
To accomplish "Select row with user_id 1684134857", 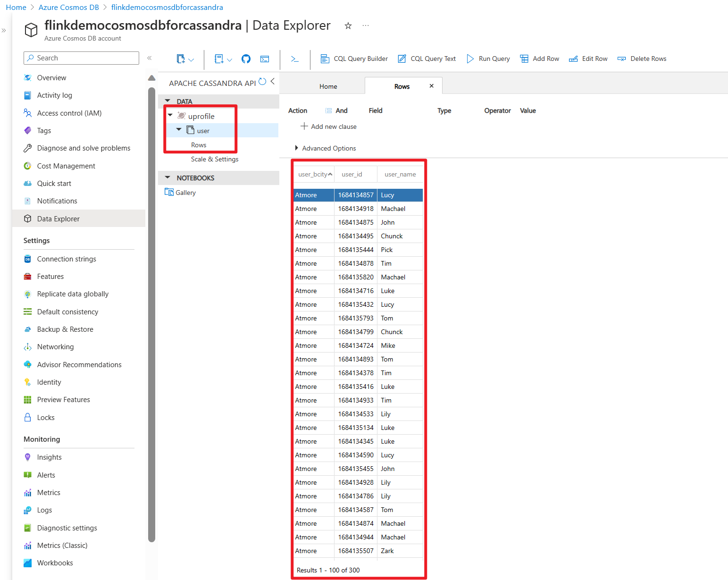I will [x=358, y=195].
